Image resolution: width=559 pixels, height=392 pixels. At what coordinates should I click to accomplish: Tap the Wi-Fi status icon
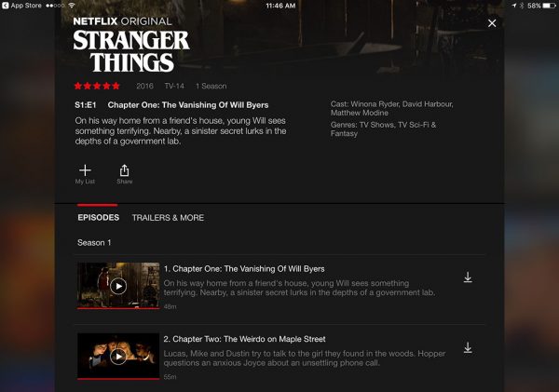[72, 6]
